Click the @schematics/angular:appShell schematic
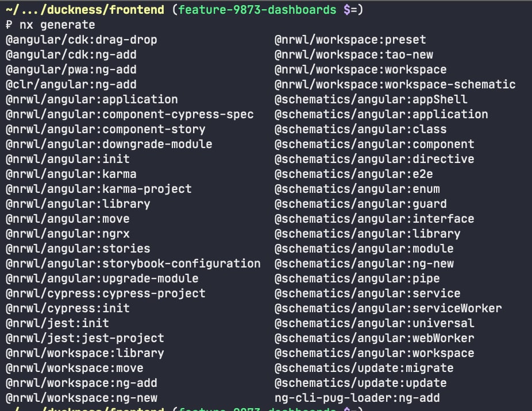This screenshot has width=532, height=411. [371, 100]
